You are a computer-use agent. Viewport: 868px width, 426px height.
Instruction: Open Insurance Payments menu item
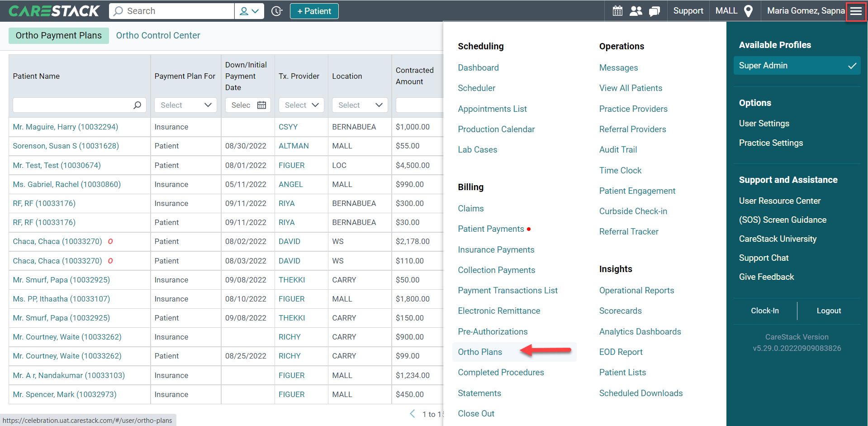pyautogui.click(x=496, y=249)
